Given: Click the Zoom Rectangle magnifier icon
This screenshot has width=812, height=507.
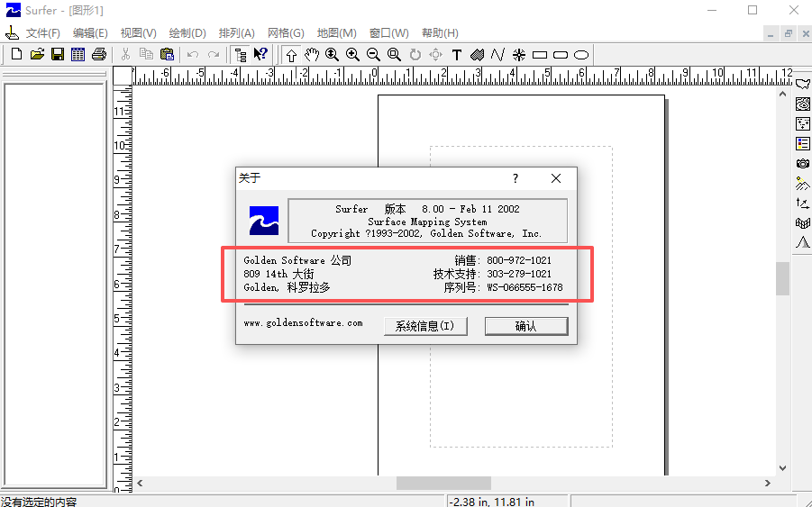Looking at the screenshot, I should click(x=394, y=54).
